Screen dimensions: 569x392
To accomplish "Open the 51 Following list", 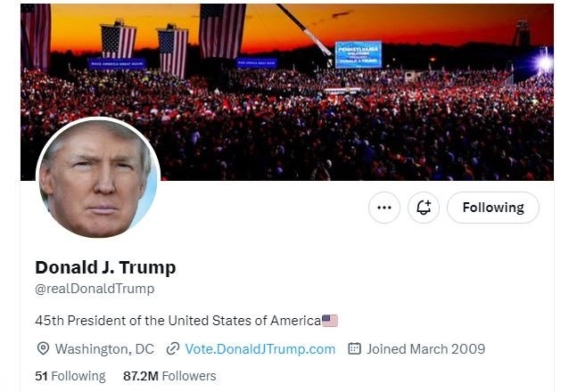I will tap(70, 376).
